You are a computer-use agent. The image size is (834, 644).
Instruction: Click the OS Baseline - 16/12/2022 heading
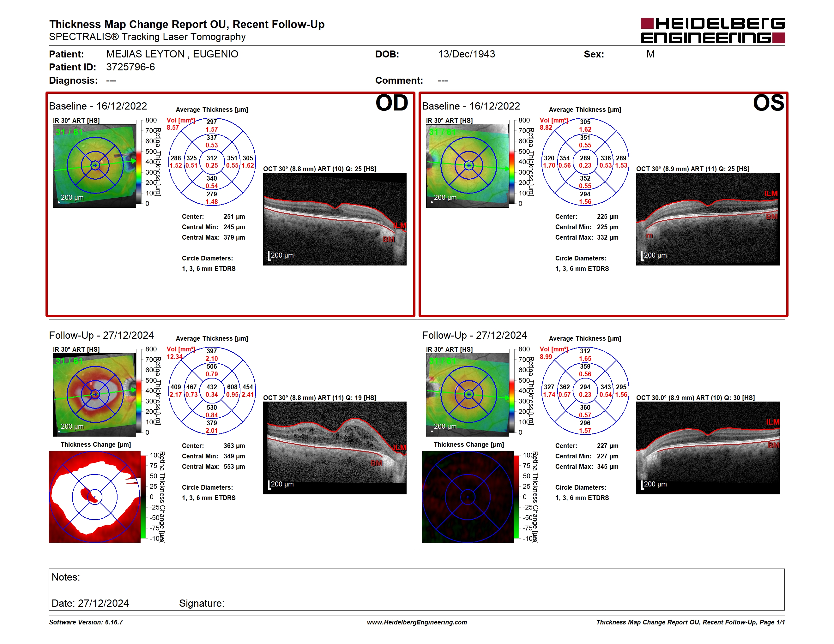(x=471, y=106)
